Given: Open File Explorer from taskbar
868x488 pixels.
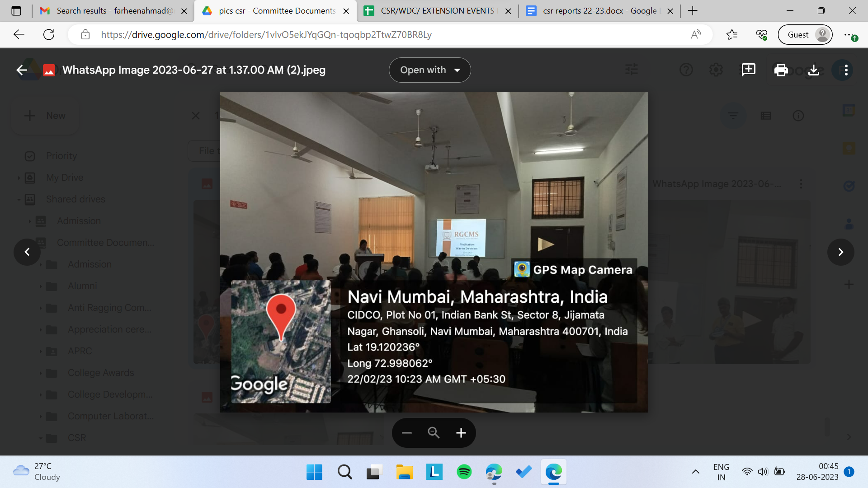Looking at the screenshot, I should tap(405, 472).
